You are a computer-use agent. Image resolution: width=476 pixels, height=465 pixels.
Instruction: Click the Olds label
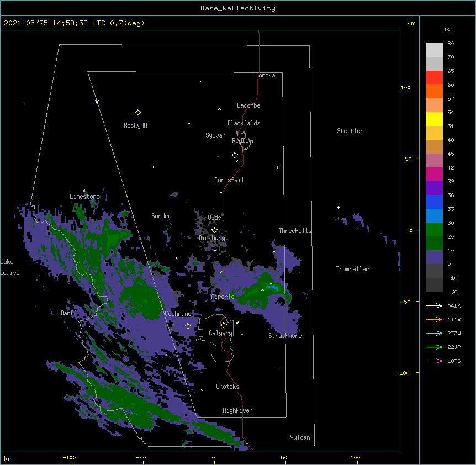tap(214, 218)
